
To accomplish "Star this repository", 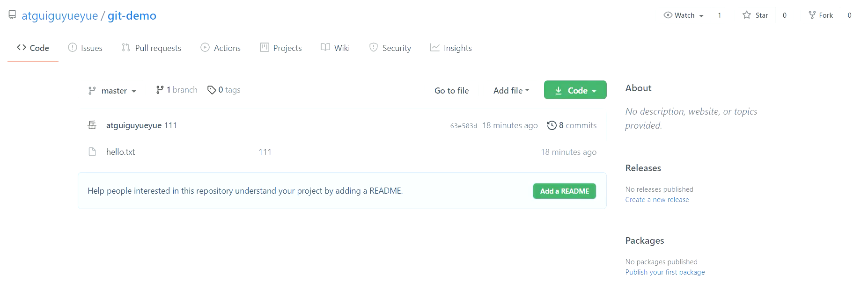I will 756,15.
